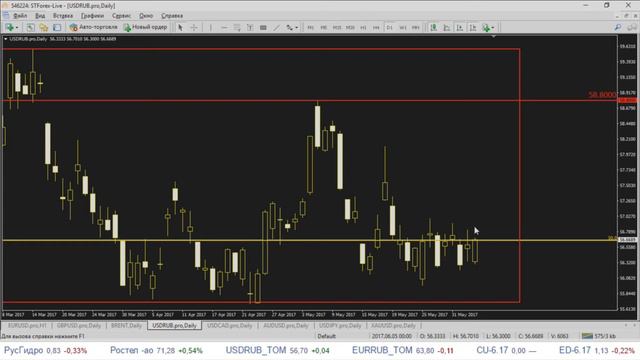
Task: Switch to EURUSD.pro,H1 chart tab
Action: [28, 325]
